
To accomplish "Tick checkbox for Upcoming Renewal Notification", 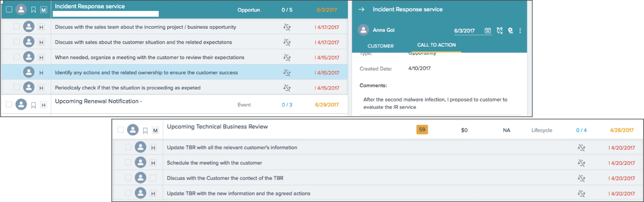I will click(x=9, y=105).
